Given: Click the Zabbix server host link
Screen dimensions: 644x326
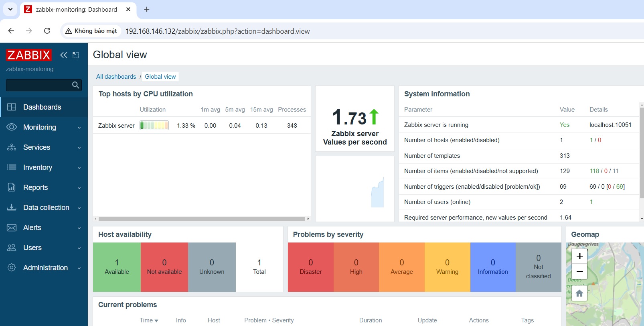Looking at the screenshot, I should [x=116, y=126].
